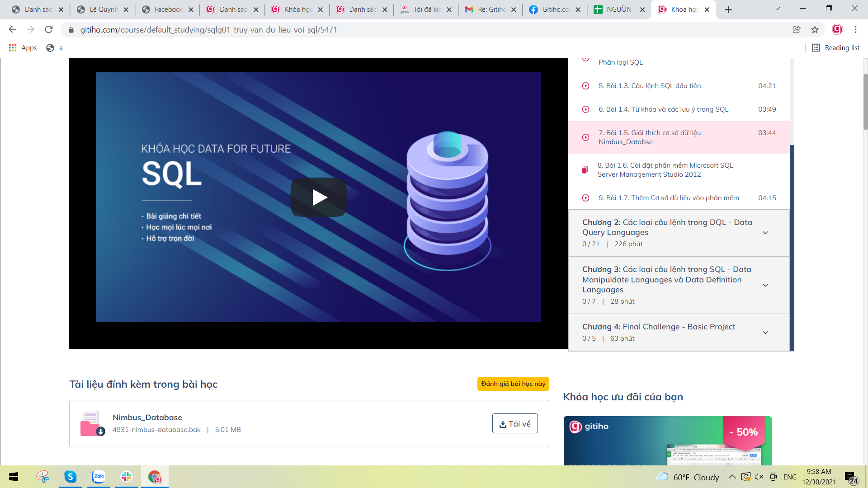Open tab search dropdown arrow
The width and height of the screenshot is (868, 488).
click(777, 9)
